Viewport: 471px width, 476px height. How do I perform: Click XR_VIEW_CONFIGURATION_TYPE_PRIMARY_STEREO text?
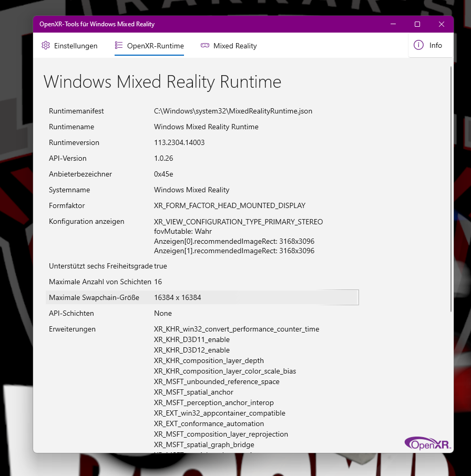(x=238, y=222)
